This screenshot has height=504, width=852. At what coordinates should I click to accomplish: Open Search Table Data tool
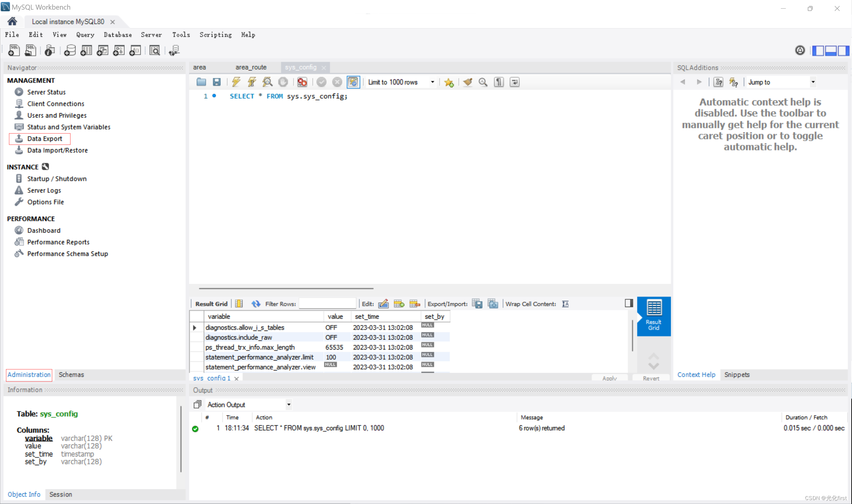pos(155,50)
